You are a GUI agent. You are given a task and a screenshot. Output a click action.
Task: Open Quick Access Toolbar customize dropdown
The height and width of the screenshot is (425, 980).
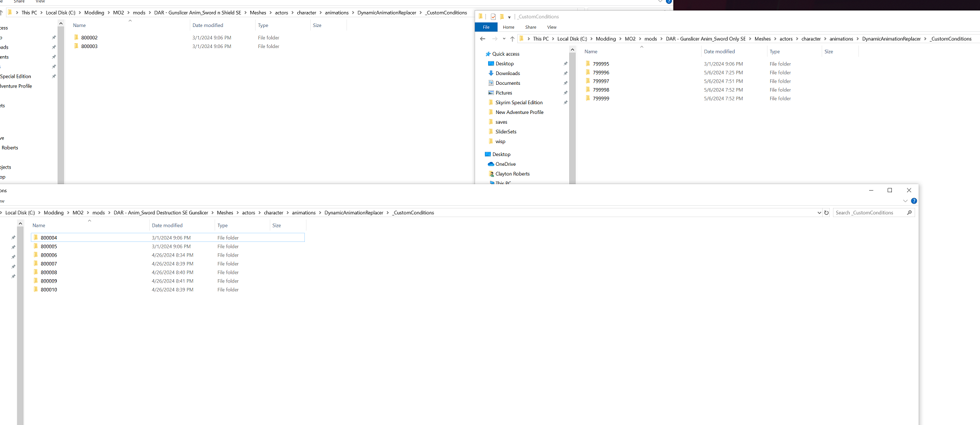pos(509,17)
